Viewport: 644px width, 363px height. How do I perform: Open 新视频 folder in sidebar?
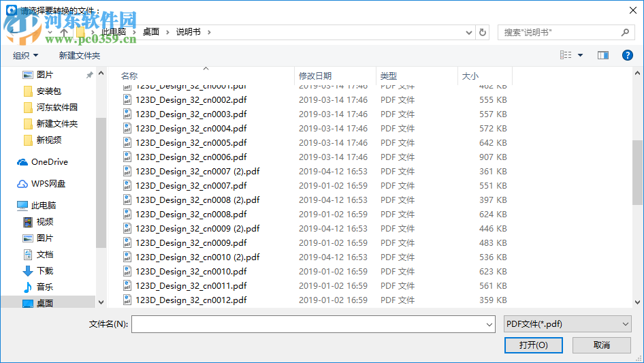(x=48, y=140)
